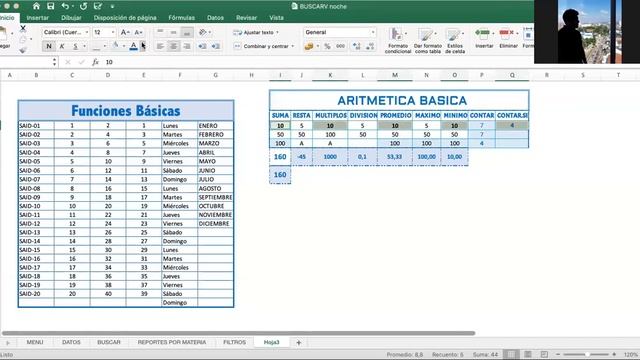The image size is (640, 360).
Task: Confirm formula entry with the checkmark
Action: click(81, 62)
